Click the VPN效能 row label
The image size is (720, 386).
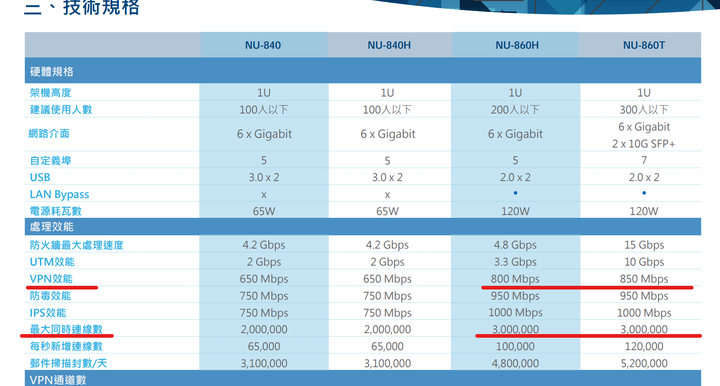51,279
